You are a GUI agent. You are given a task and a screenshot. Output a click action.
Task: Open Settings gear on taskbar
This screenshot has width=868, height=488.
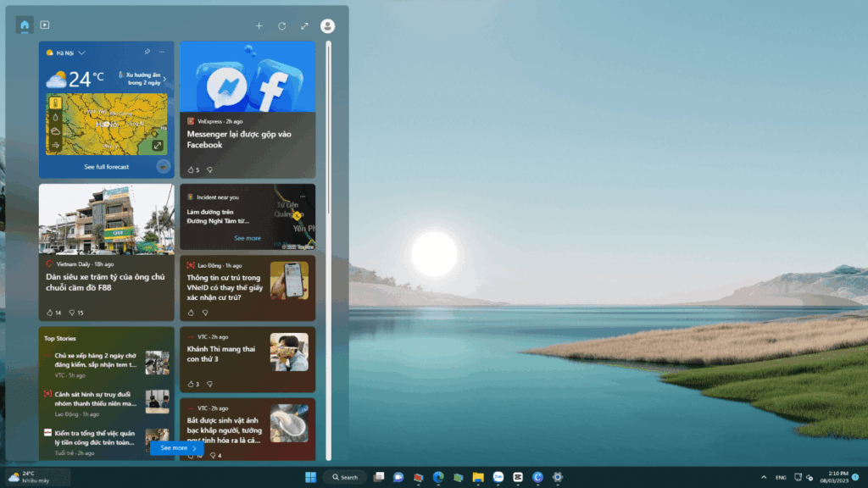click(x=558, y=477)
